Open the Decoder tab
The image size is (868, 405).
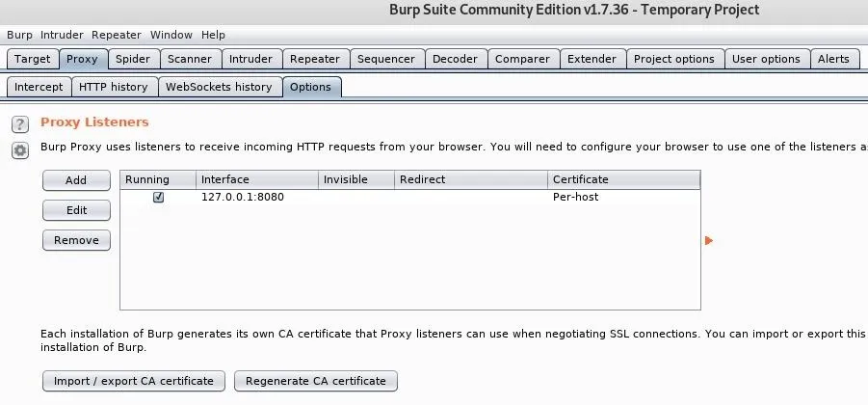[x=456, y=59]
